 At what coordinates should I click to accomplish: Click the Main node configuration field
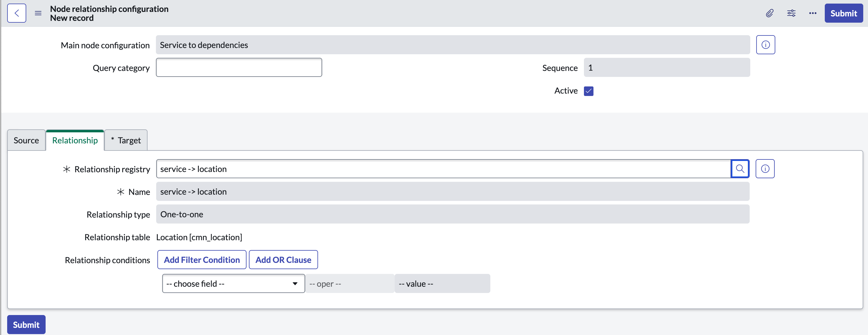coord(452,44)
